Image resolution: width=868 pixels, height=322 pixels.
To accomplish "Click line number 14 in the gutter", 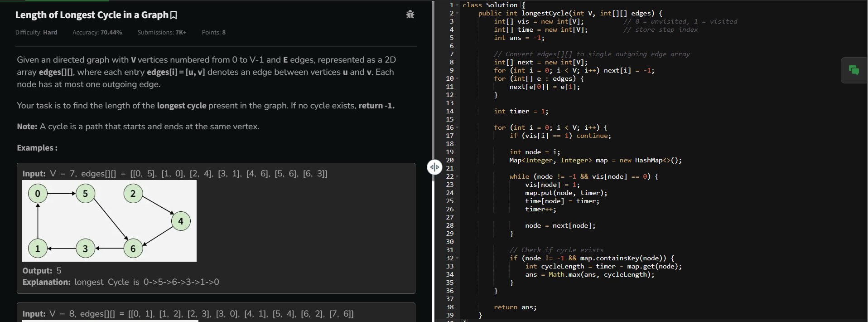I will (449, 111).
